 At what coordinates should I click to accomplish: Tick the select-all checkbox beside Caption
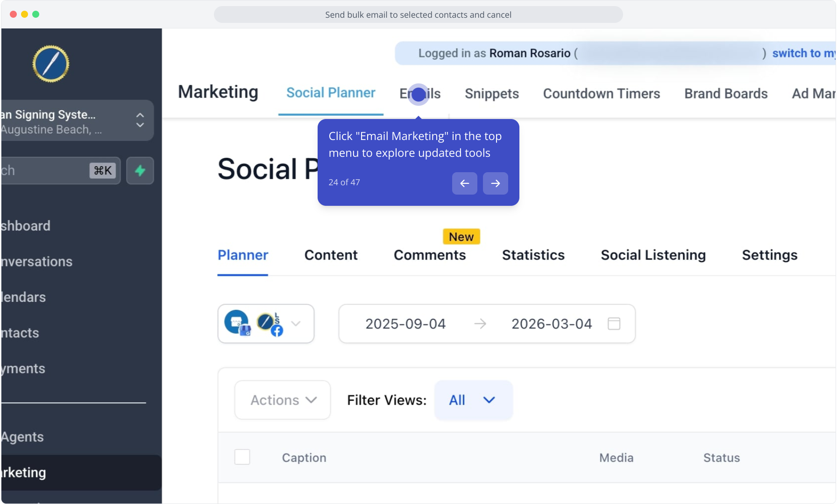click(242, 457)
